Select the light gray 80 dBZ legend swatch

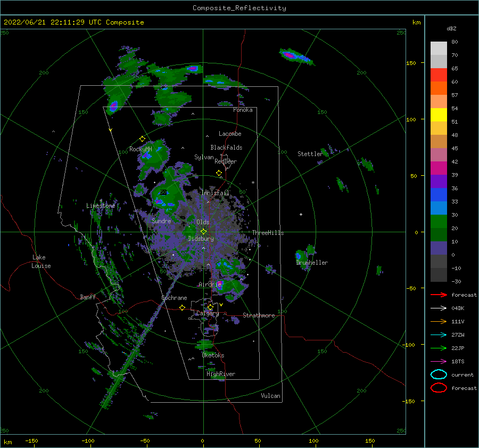coord(439,48)
